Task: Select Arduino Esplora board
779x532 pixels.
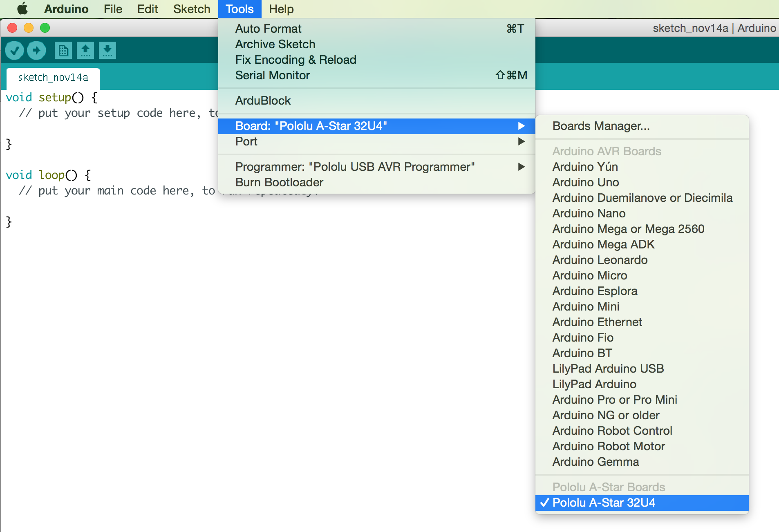Action: [x=642, y=291]
